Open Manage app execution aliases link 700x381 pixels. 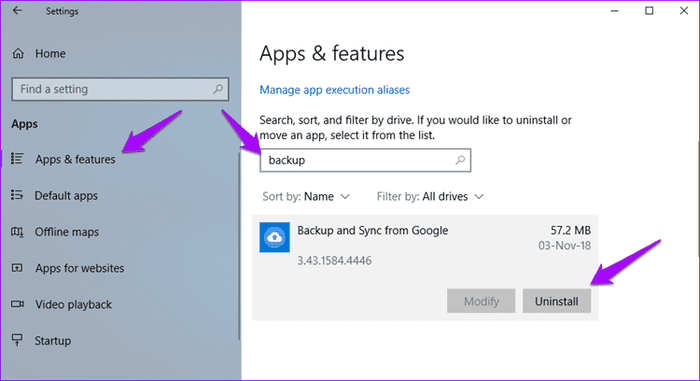[334, 90]
